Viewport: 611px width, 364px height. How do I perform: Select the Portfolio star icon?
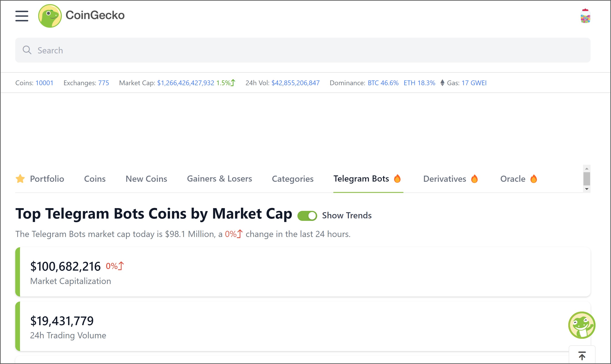(21, 179)
